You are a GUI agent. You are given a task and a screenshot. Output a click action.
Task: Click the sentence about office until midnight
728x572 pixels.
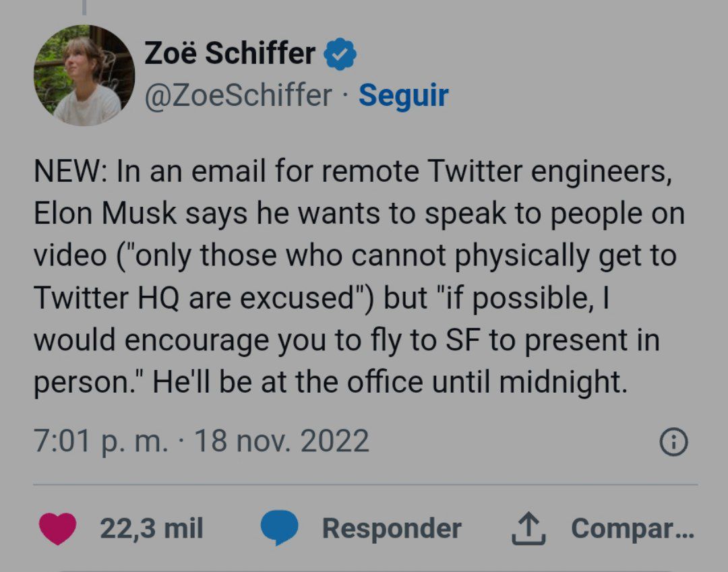click(x=390, y=382)
